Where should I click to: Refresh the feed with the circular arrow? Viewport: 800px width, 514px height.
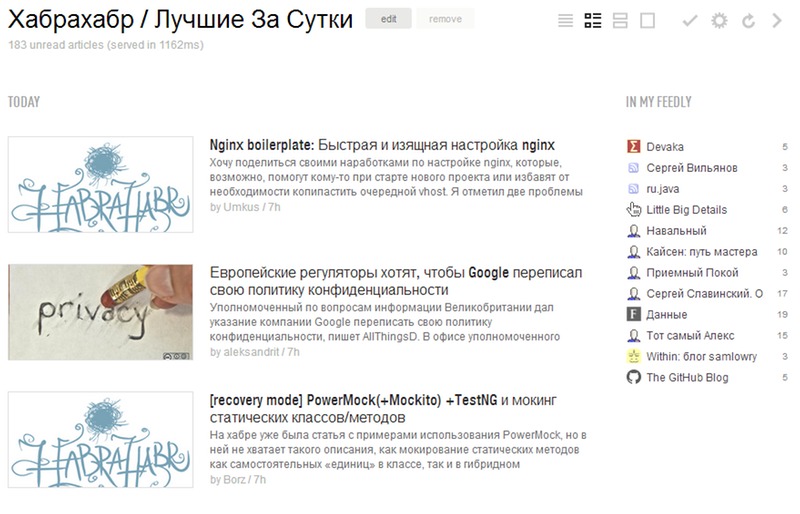point(748,21)
